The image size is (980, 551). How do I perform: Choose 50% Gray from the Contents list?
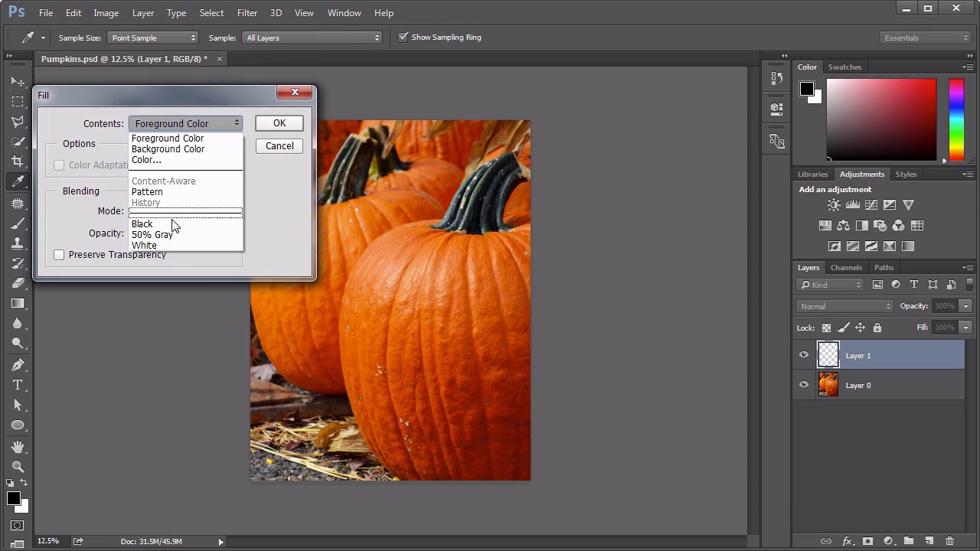(152, 235)
